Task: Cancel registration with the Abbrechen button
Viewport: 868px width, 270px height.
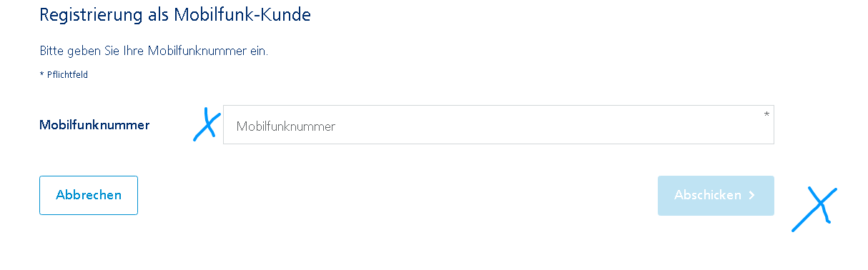Action: point(89,195)
